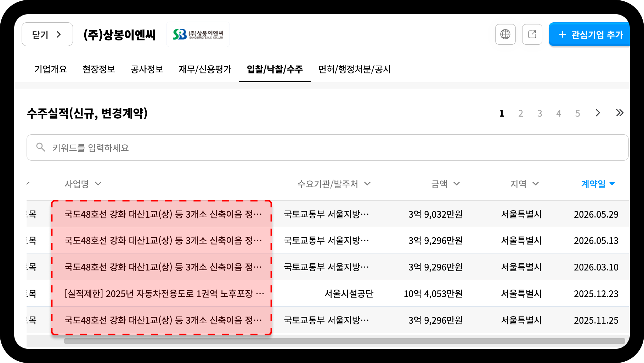Click the date 2025.12.23
The width and height of the screenshot is (644, 363).
596,294
